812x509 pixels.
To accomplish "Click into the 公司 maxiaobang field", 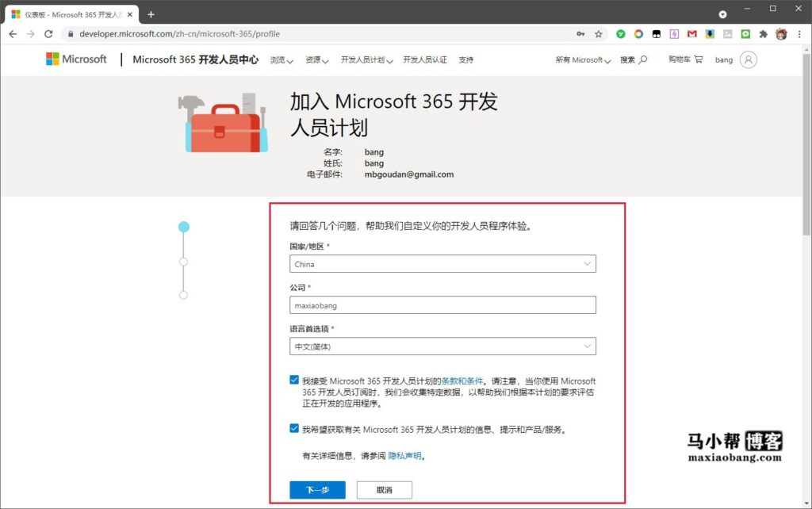I will pos(442,305).
